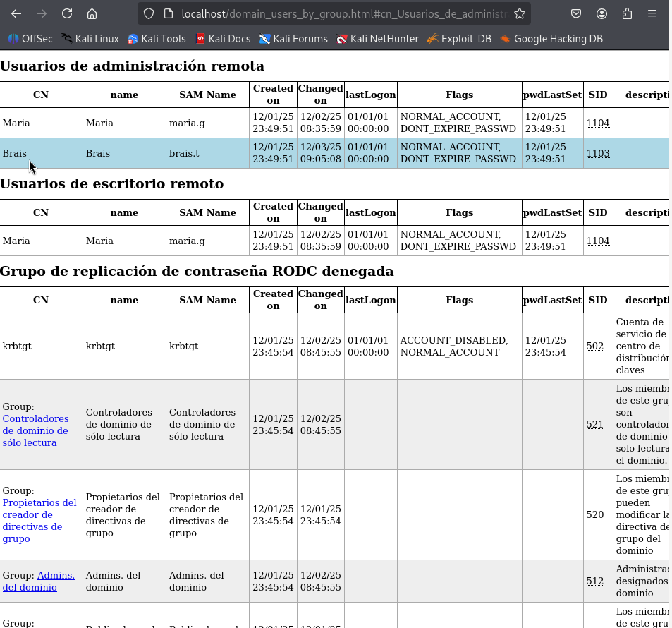Image resolution: width=672 pixels, height=628 pixels.
Task: Click 'Cuenta de servicio de centro' description cell
Action: point(642,346)
